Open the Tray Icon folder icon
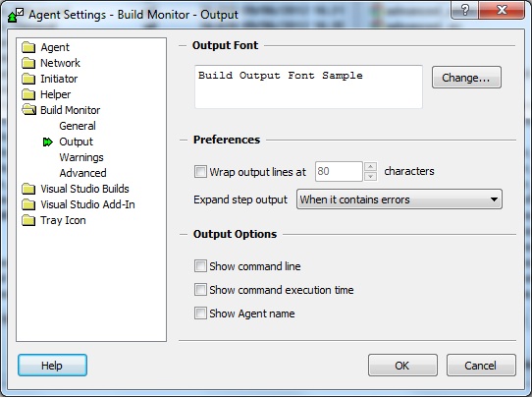 [28, 220]
